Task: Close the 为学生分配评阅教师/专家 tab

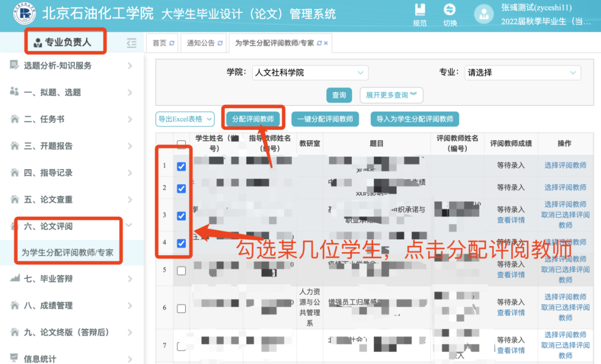Action: pos(326,43)
